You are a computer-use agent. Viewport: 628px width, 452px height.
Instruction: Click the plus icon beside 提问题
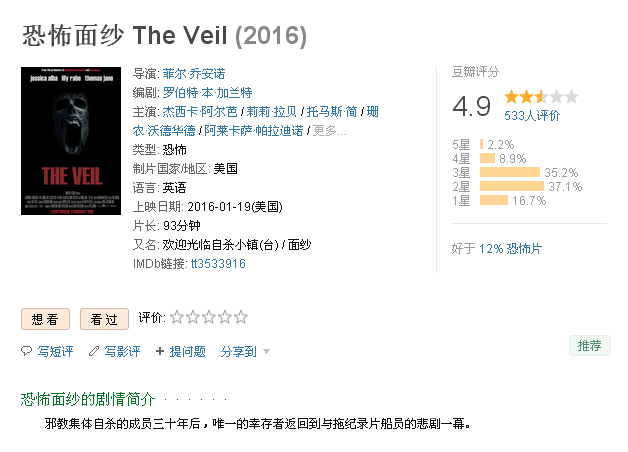pyautogui.click(x=160, y=351)
